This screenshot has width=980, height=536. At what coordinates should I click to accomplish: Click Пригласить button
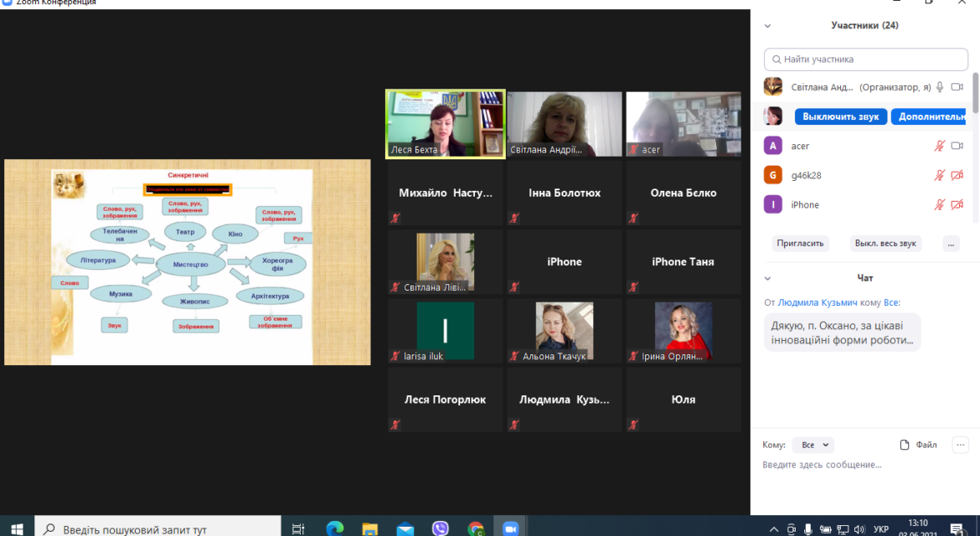[x=800, y=243]
